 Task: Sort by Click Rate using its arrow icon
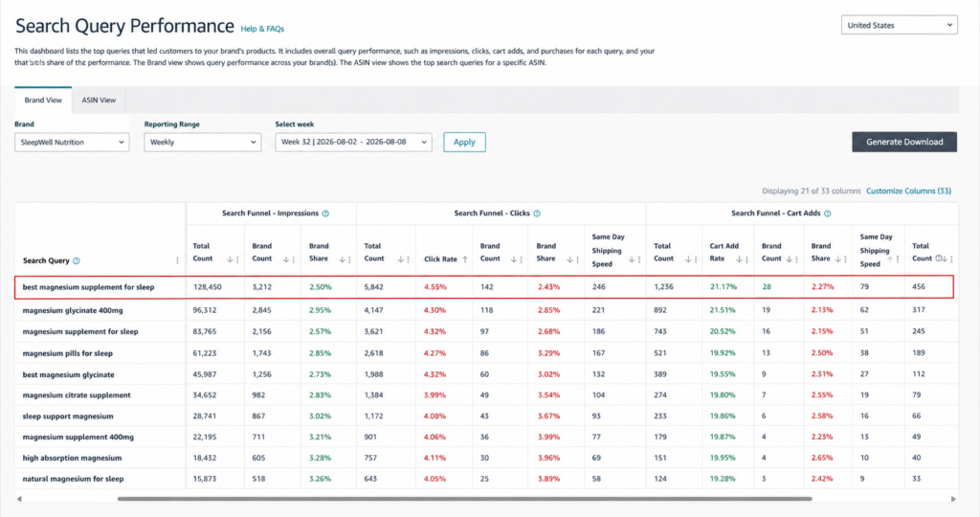point(465,259)
